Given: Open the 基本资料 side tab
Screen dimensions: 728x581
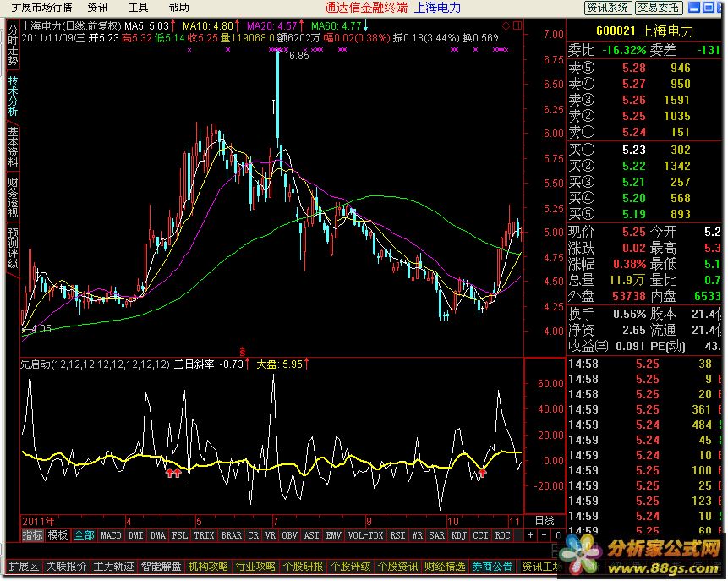Looking at the screenshot, I should pyautogui.click(x=13, y=147).
